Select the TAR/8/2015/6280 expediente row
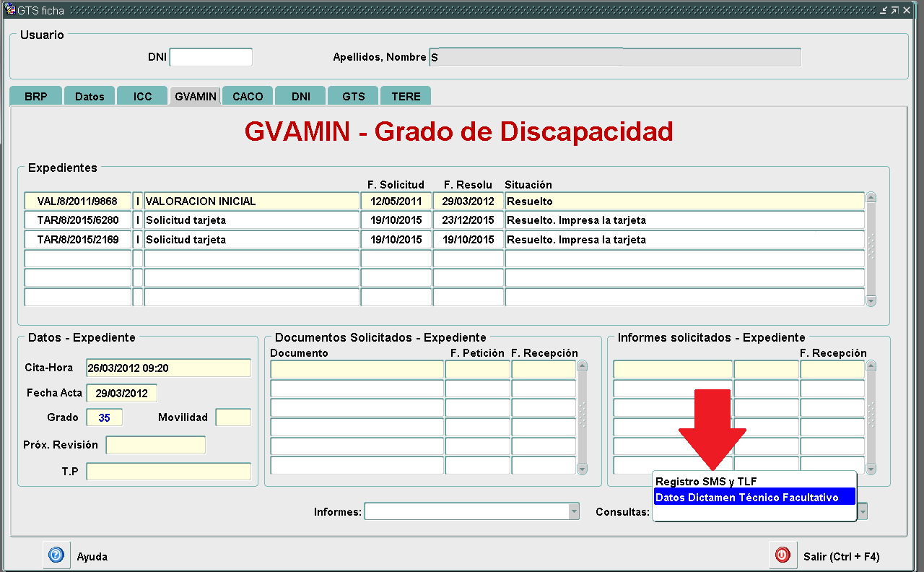The image size is (924, 572). point(77,220)
